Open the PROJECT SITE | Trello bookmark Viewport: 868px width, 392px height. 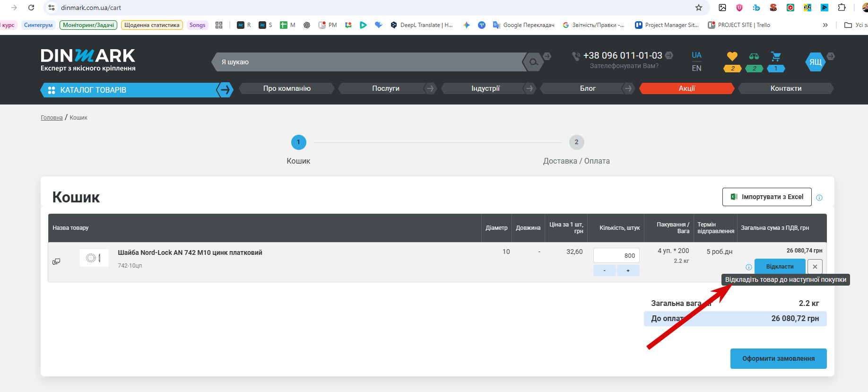tap(739, 25)
